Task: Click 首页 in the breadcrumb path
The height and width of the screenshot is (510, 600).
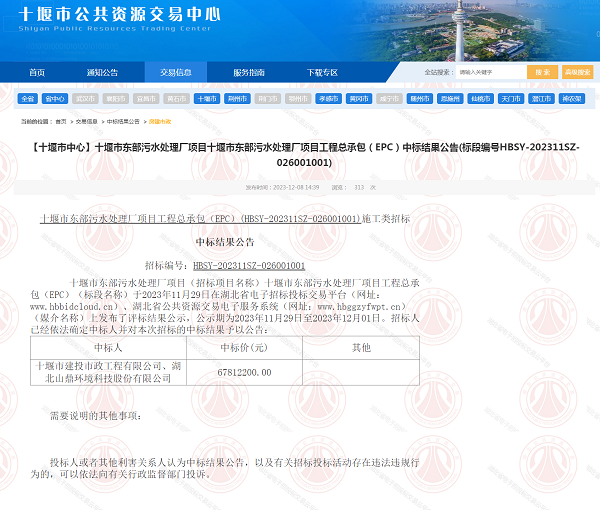Action: pyautogui.click(x=60, y=121)
